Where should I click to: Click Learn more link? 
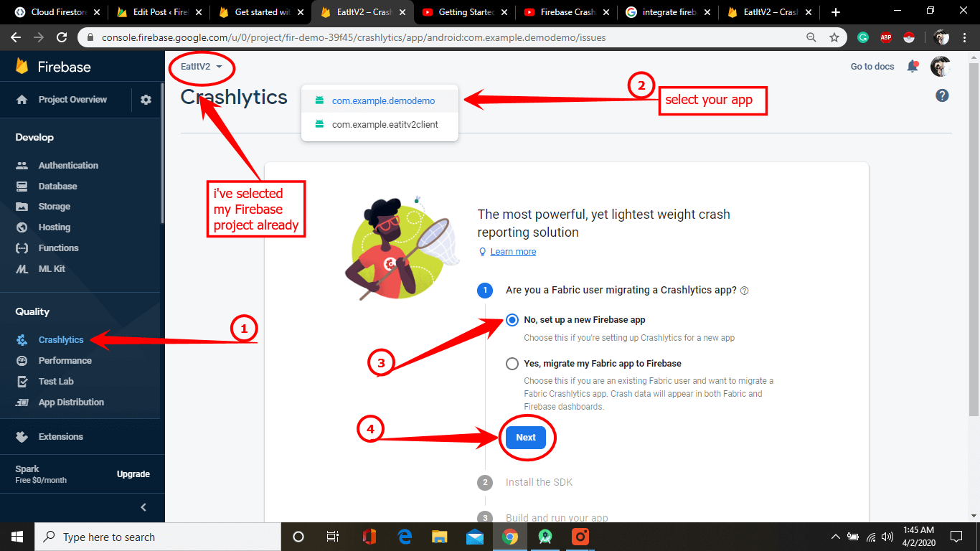[x=513, y=252]
